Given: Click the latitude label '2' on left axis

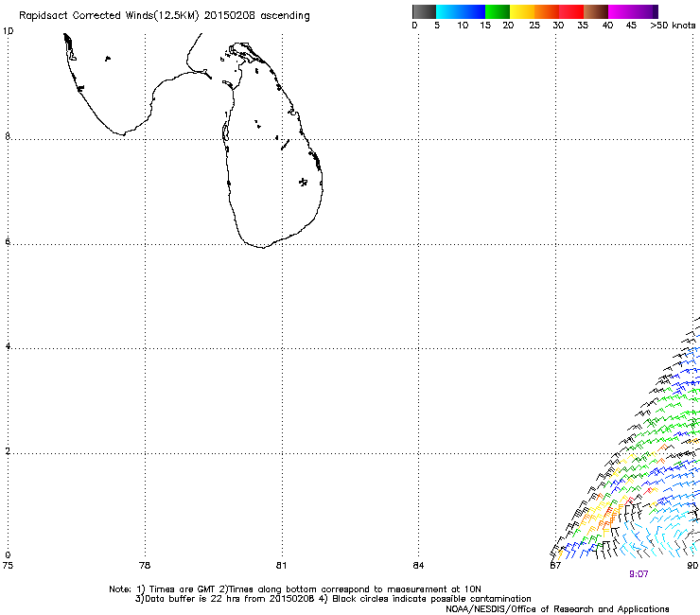Looking at the screenshot, I should point(8,451).
